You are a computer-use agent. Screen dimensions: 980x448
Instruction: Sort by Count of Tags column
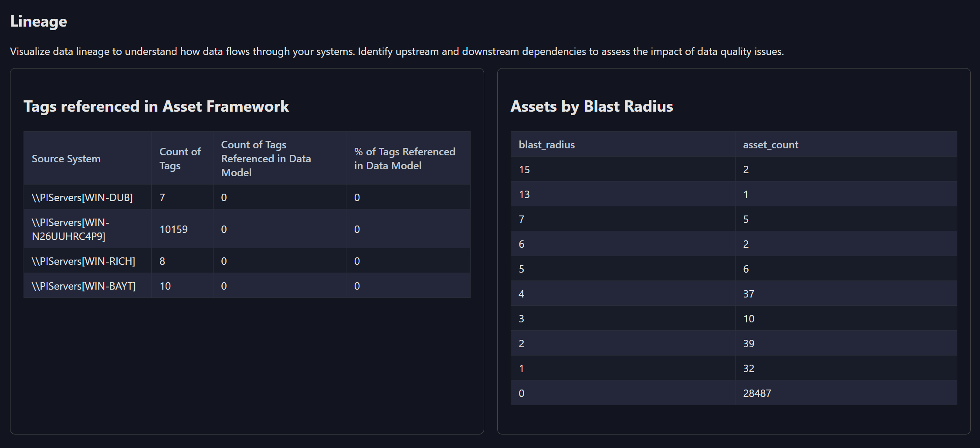click(180, 158)
